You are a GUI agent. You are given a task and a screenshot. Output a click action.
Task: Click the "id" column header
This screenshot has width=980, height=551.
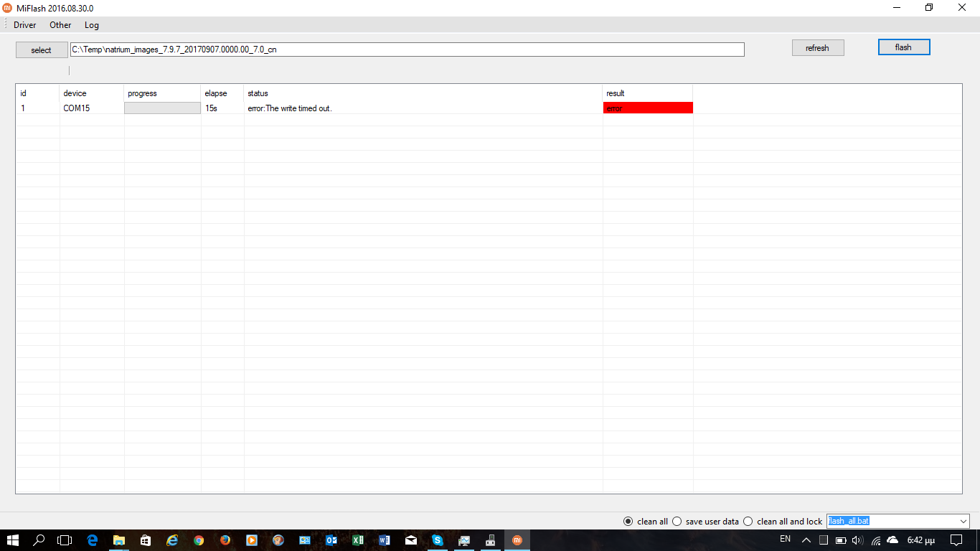tap(37, 93)
